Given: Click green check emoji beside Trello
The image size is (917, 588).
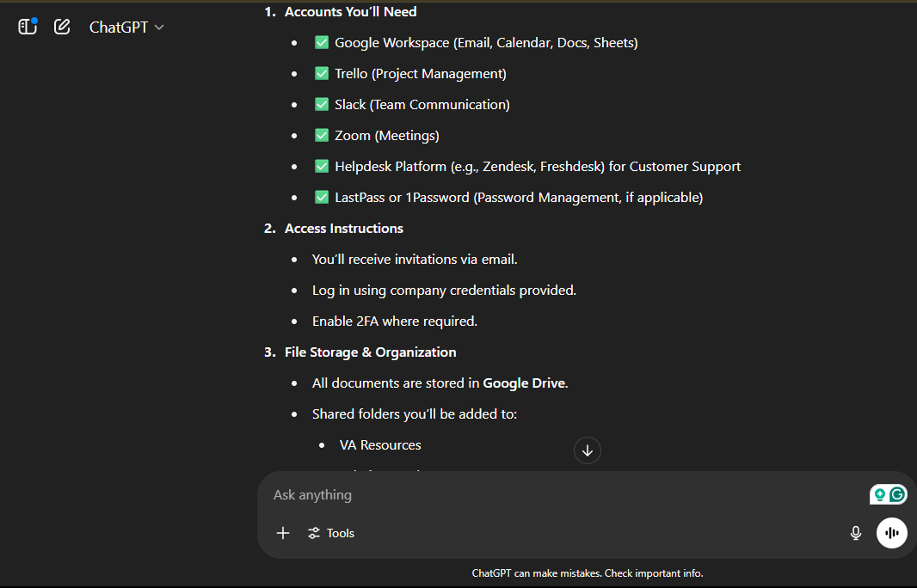Looking at the screenshot, I should 322,73.
